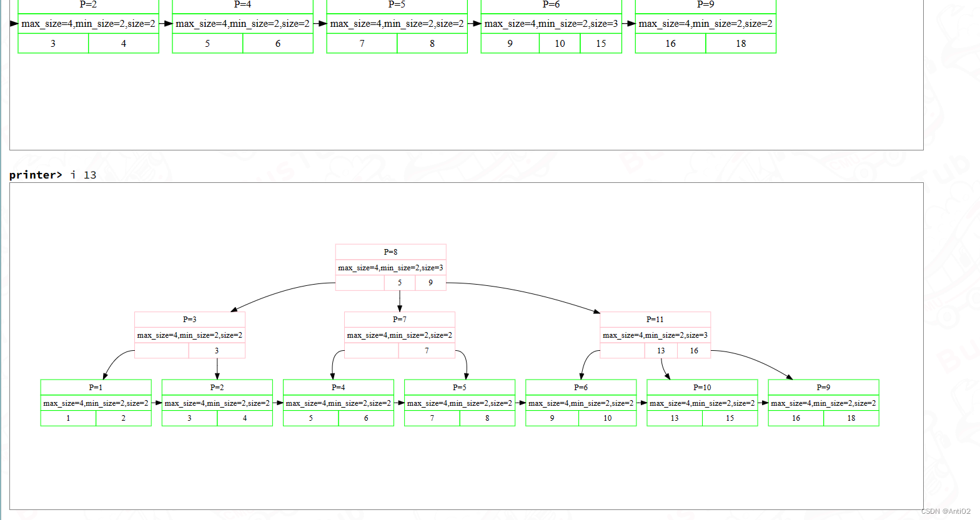Image resolution: width=980 pixels, height=520 pixels.
Task: Select key 13 in leaf node P=10
Action: pos(675,418)
